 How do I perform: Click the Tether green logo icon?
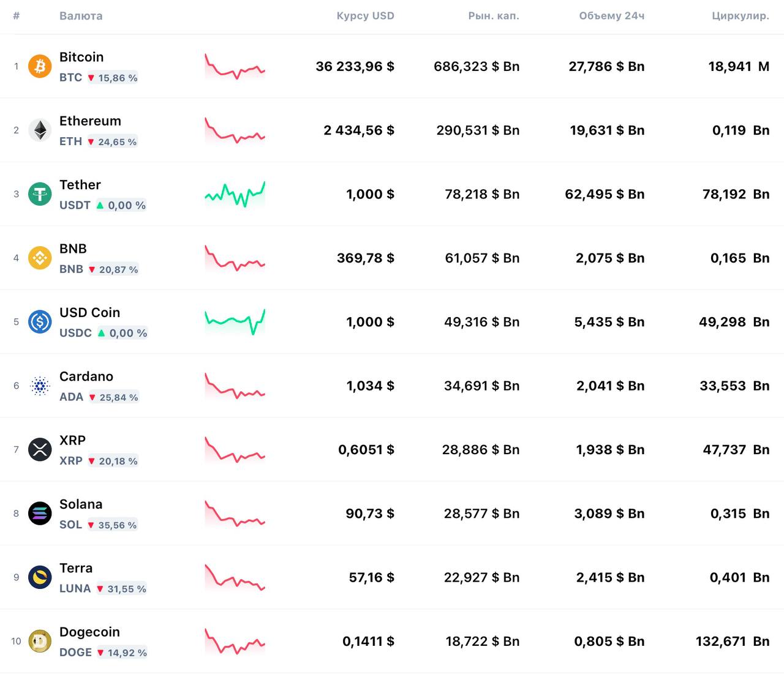(40, 194)
